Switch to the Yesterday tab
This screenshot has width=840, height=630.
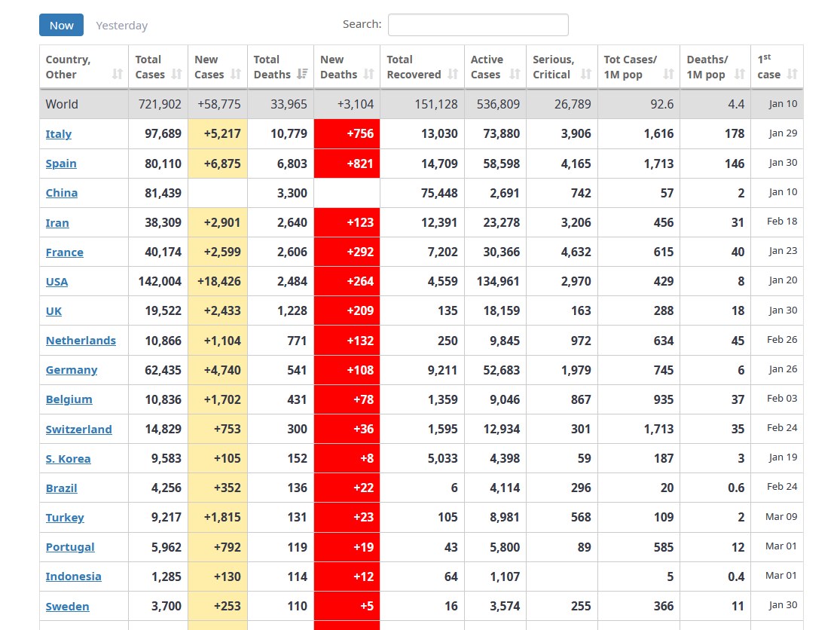121,26
